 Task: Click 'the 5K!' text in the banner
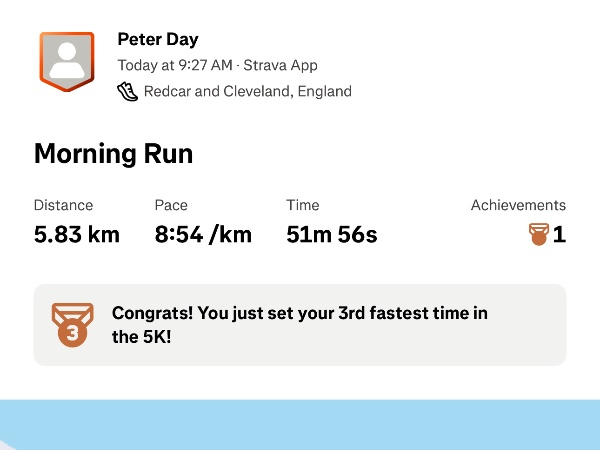tap(141, 337)
